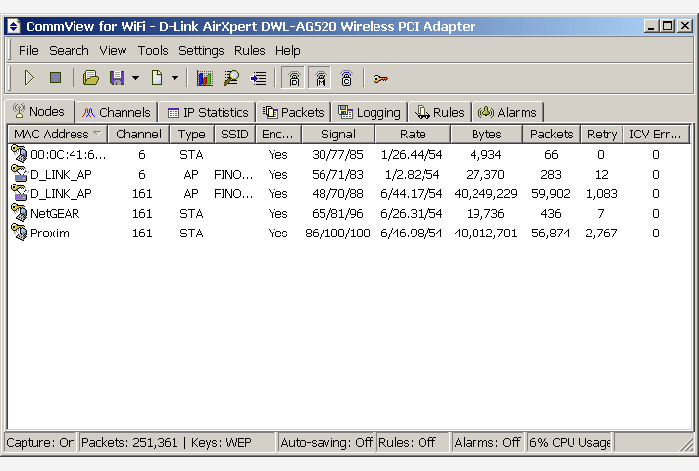Toggle capture management packets button
The width and height of the screenshot is (699, 471).
pyautogui.click(x=320, y=79)
